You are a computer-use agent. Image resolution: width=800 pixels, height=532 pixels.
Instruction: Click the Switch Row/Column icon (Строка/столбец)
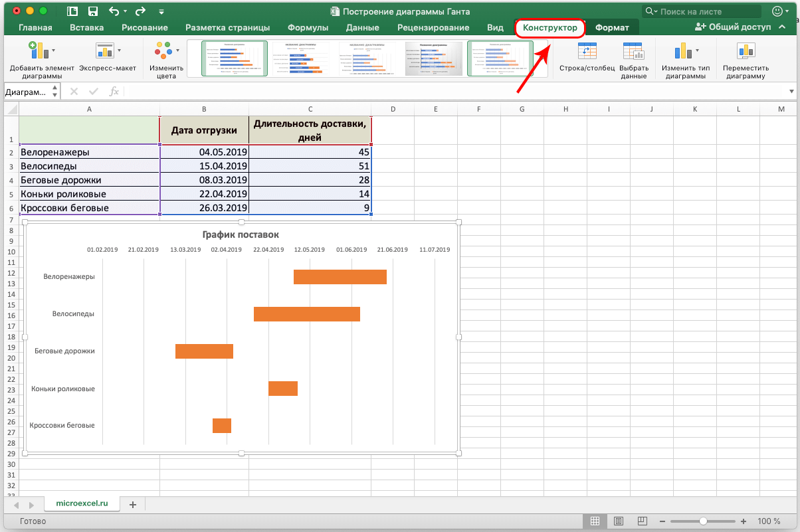[x=587, y=52]
